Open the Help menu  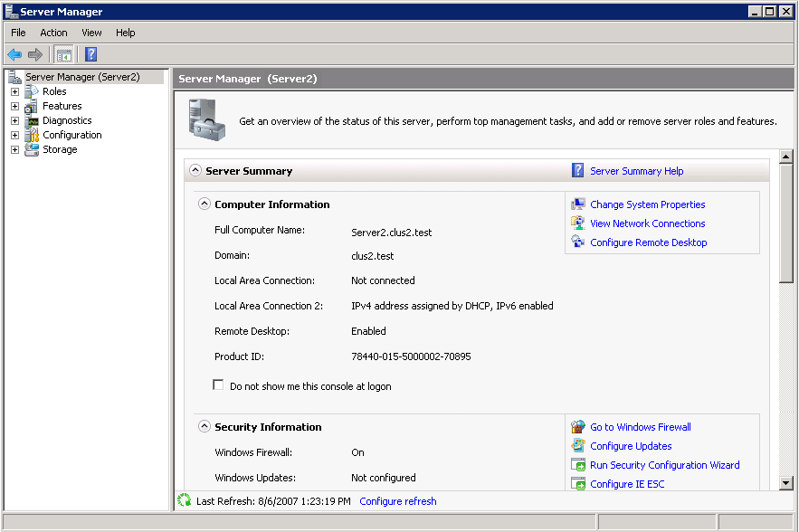pyautogui.click(x=126, y=33)
